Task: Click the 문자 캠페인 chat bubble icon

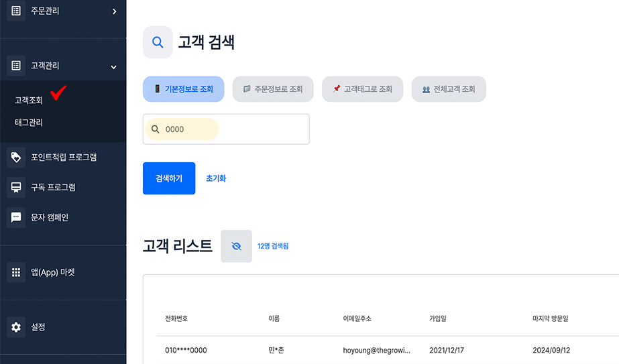Action: pyautogui.click(x=15, y=217)
